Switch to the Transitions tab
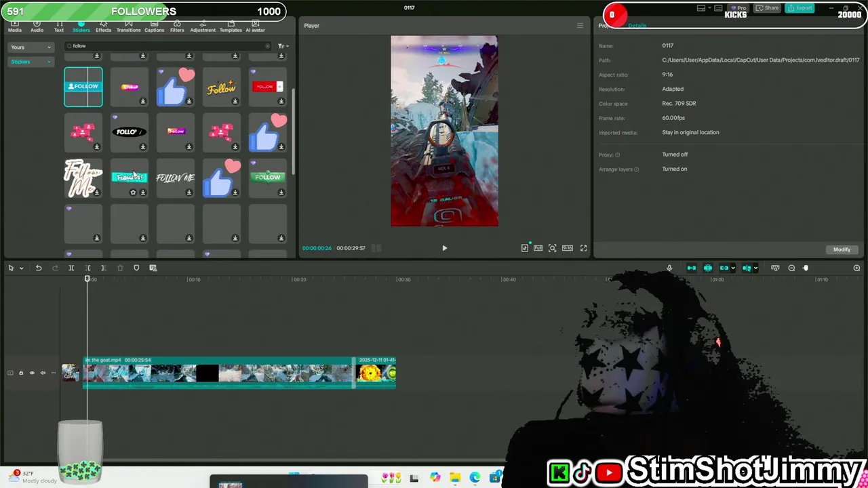Viewport: 868px width, 488px height. pyautogui.click(x=128, y=27)
